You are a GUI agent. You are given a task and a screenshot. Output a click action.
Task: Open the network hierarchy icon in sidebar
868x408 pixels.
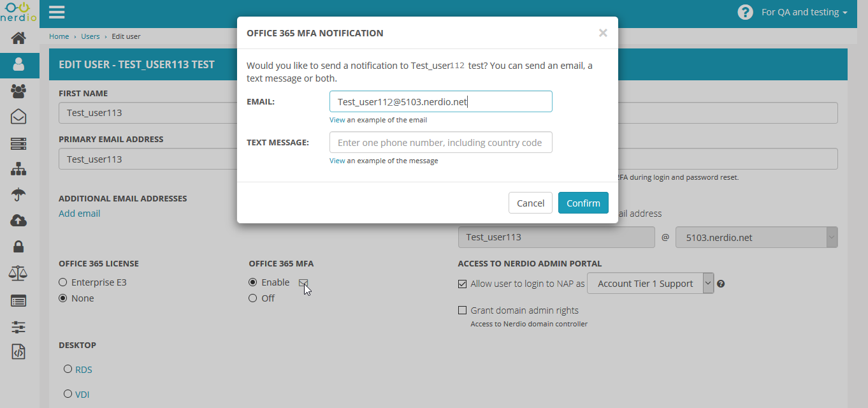[x=18, y=169]
